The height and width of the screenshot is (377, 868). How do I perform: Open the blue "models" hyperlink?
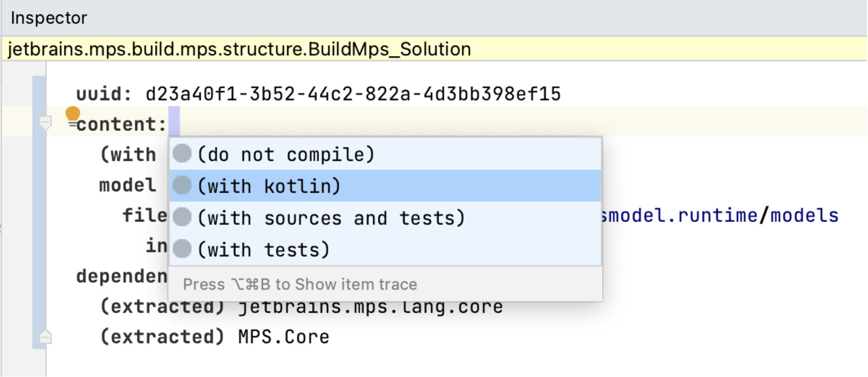click(803, 215)
